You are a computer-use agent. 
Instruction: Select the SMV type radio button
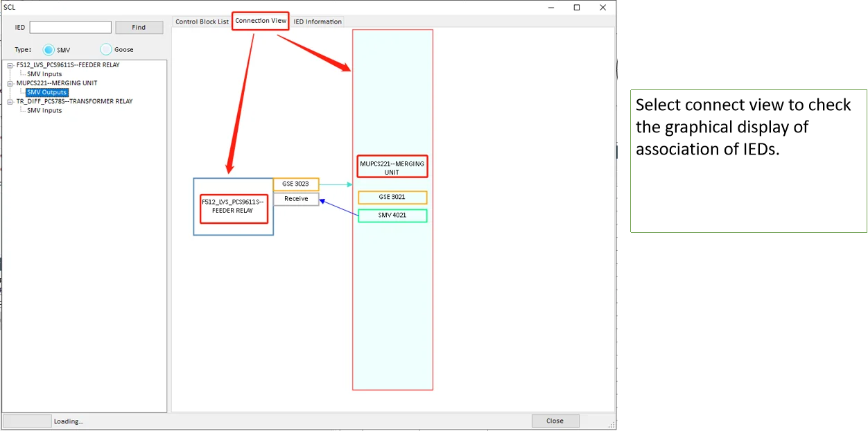tap(49, 50)
